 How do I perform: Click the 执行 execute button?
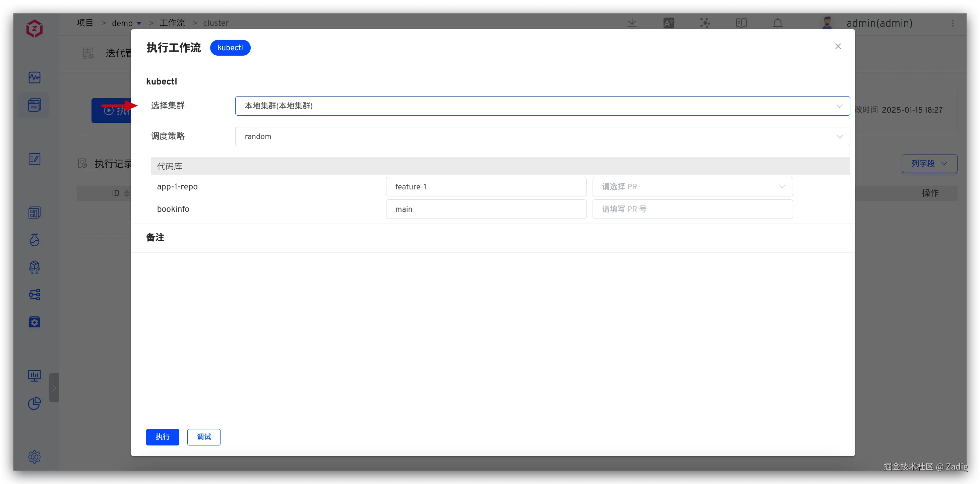(x=163, y=437)
